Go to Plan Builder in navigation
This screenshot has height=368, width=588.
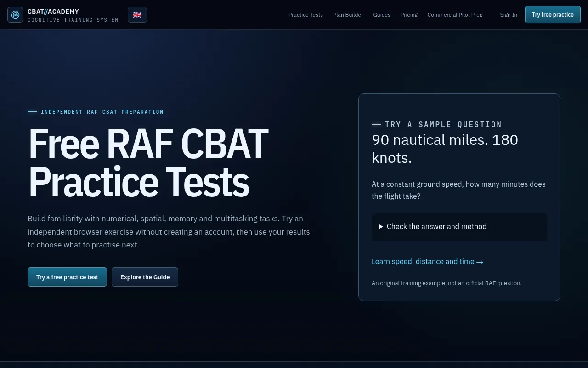coord(348,15)
